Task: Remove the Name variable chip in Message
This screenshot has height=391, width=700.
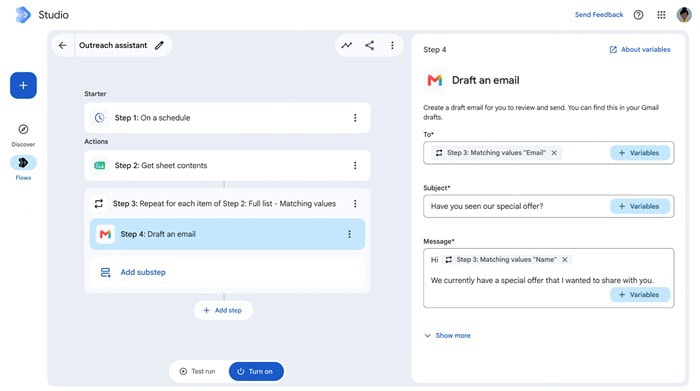Action: [x=565, y=260]
